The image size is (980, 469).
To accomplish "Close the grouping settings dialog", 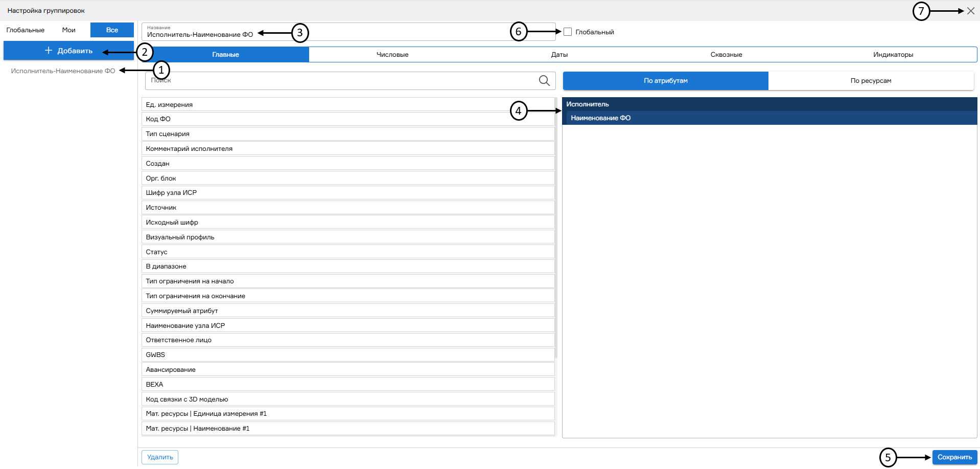I will pyautogui.click(x=970, y=11).
